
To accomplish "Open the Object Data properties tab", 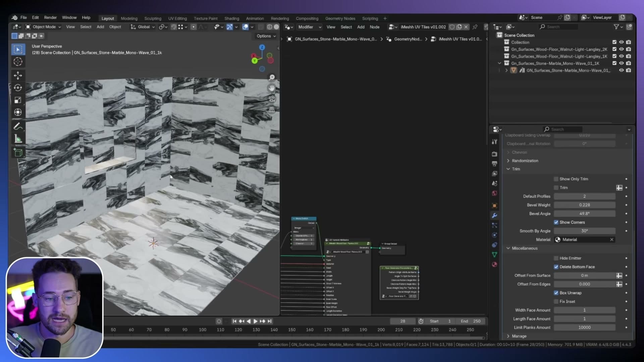I will [494, 255].
